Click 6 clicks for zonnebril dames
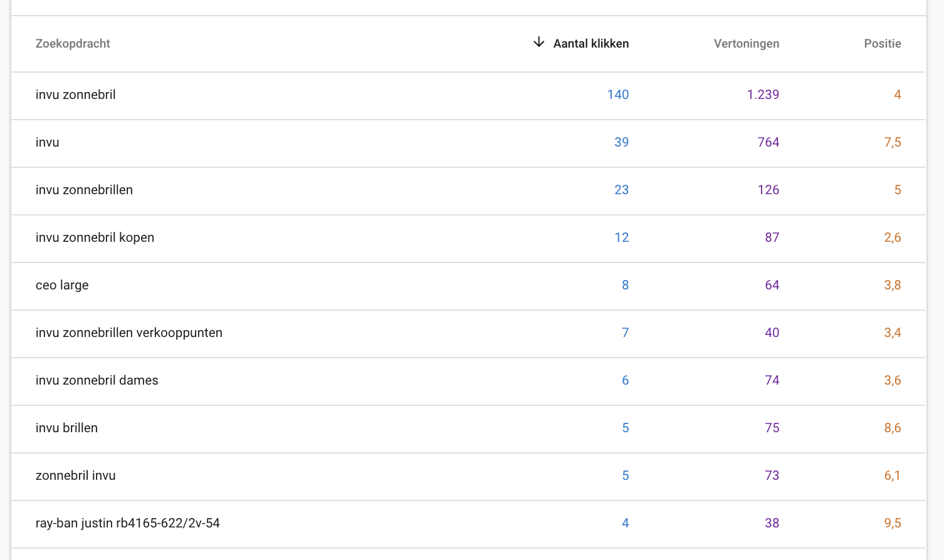 coord(625,380)
